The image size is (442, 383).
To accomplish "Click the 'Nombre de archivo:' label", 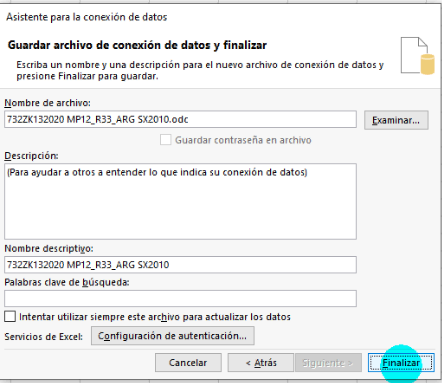I will [x=47, y=103].
